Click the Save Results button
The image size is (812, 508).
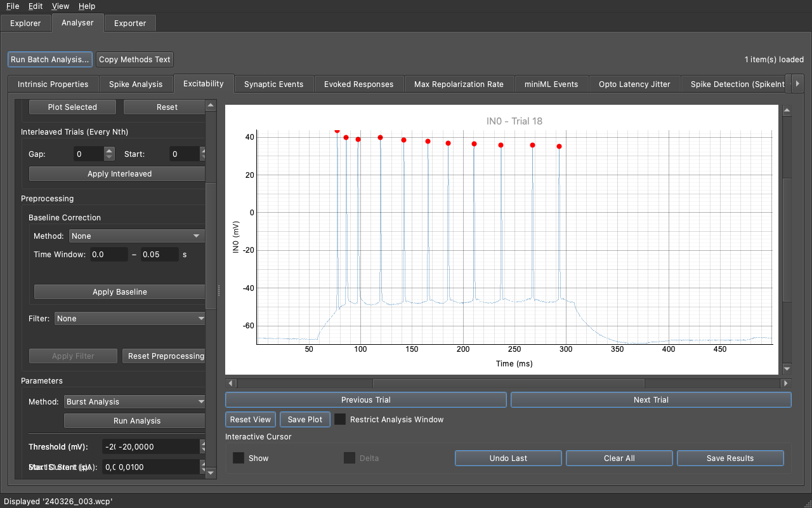tap(730, 458)
